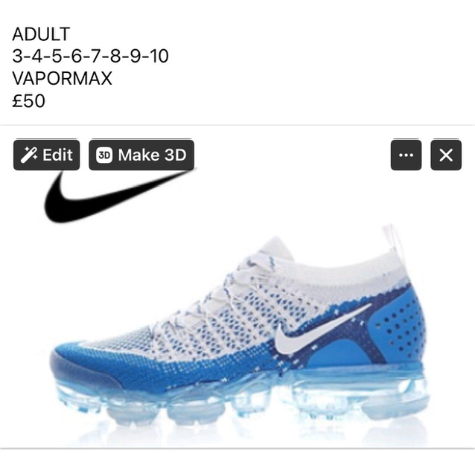Remove the photo with the X button

click(446, 155)
